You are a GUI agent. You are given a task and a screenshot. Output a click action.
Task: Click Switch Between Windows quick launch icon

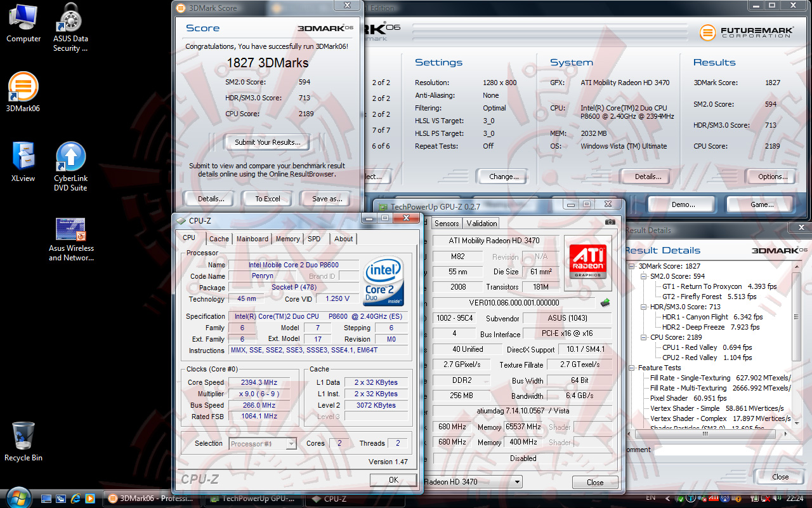point(62,498)
